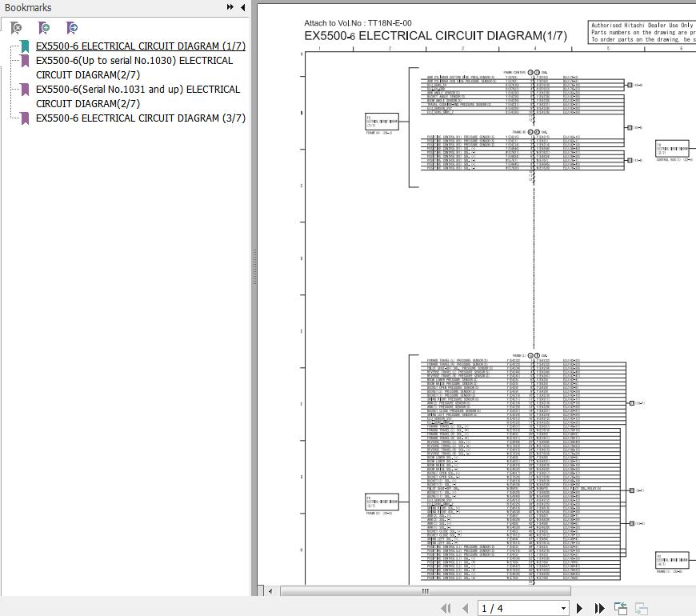Open bookmark Up to serial No.1030 diagram (2/7)

pyautogui.click(x=134, y=67)
